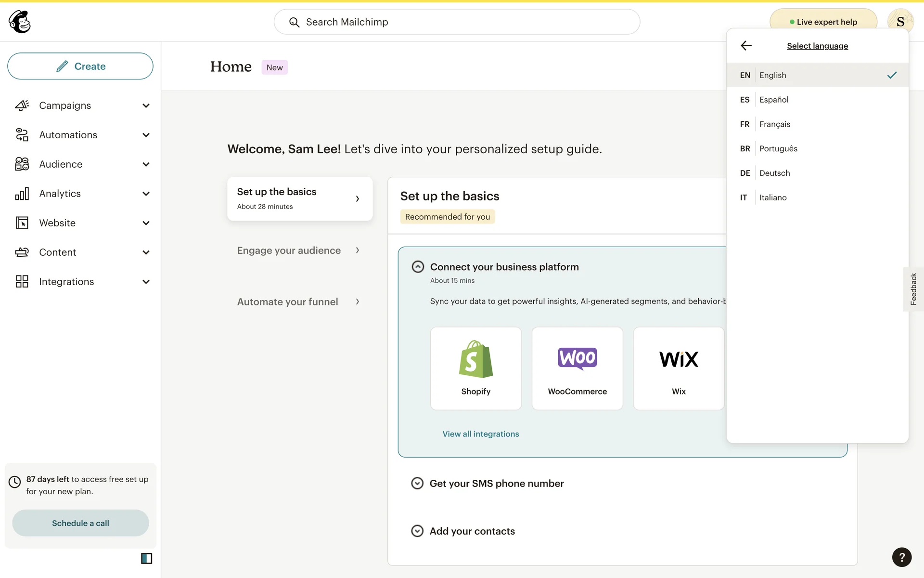Click the Mailchimp Freddie logo
The width and height of the screenshot is (924, 578).
click(x=20, y=22)
